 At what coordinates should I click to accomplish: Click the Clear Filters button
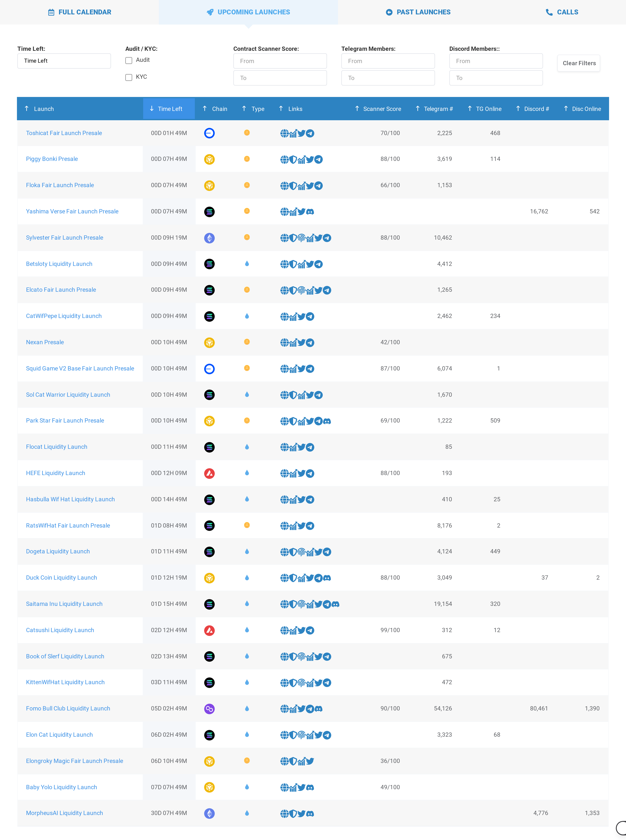click(579, 63)
